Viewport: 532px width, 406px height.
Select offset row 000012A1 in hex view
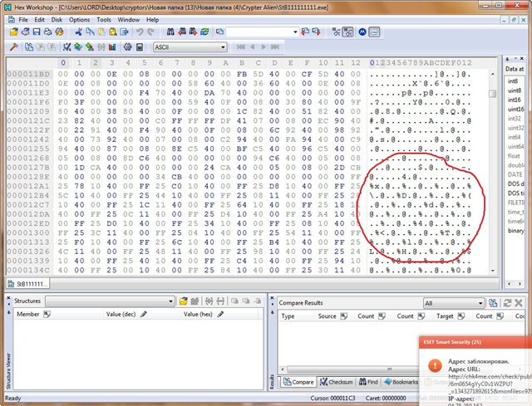[x=29, y=186]
